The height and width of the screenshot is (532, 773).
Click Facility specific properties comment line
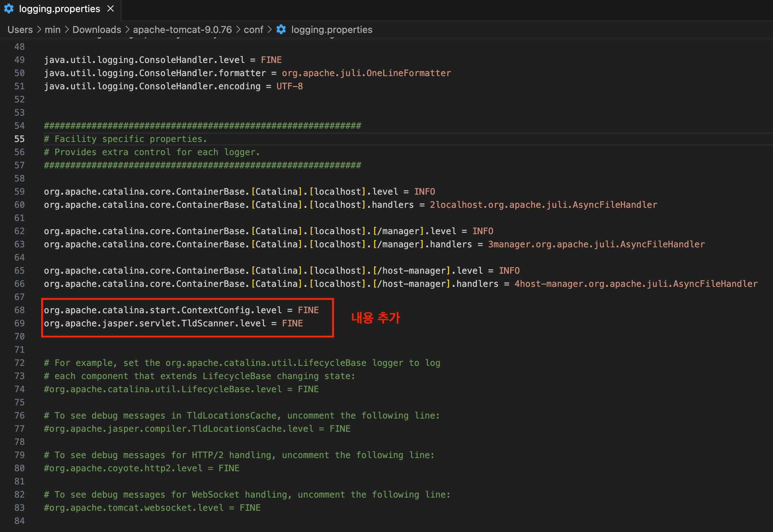pyautogui.click(x=125, y=139)
